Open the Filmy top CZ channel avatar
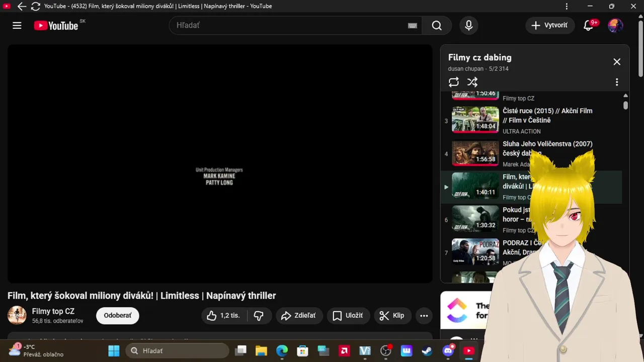The image size is (644, 362). (17, 315)
